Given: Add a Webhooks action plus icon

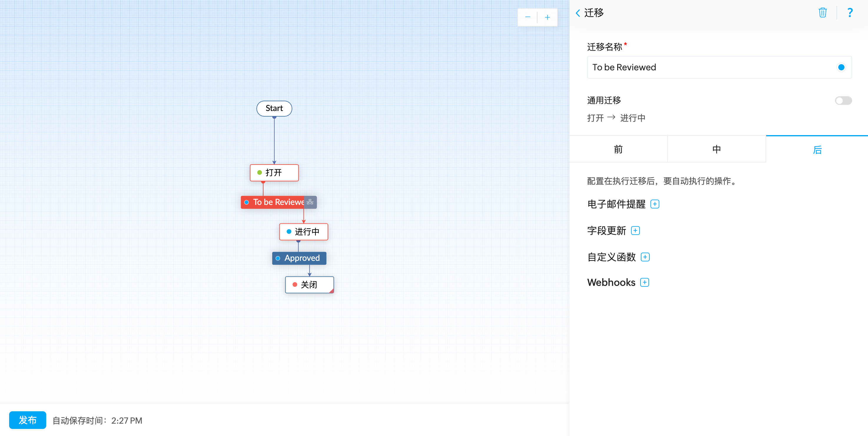Looking at the screenshot, I should 644,282.
